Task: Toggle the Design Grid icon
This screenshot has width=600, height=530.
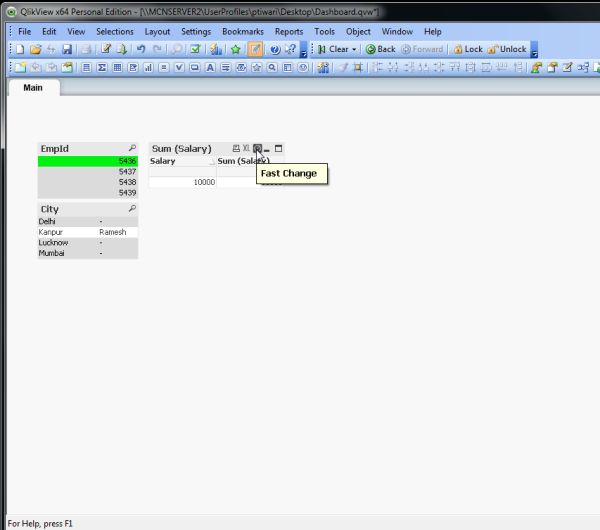Action: [x=358, y=68]
